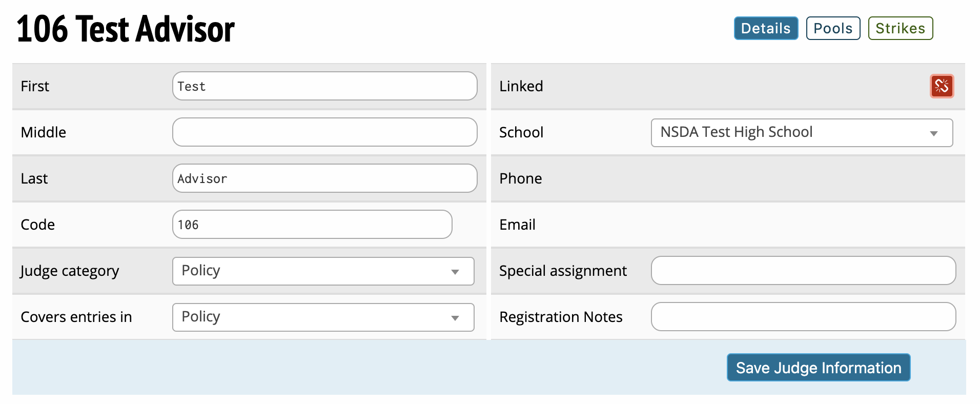Expand the Judge category dropdown
Image resolution: width=980 pixels, height=404 pixels.
point(323,271)
